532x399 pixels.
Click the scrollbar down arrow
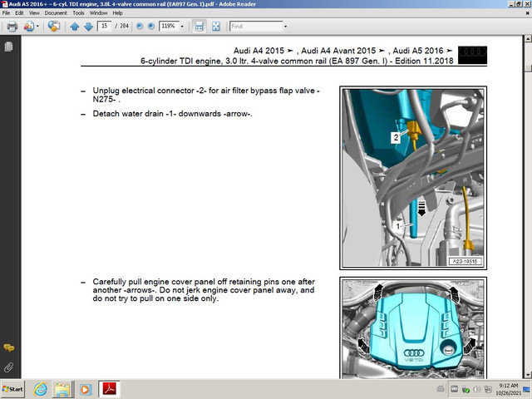tap(528, 375)
